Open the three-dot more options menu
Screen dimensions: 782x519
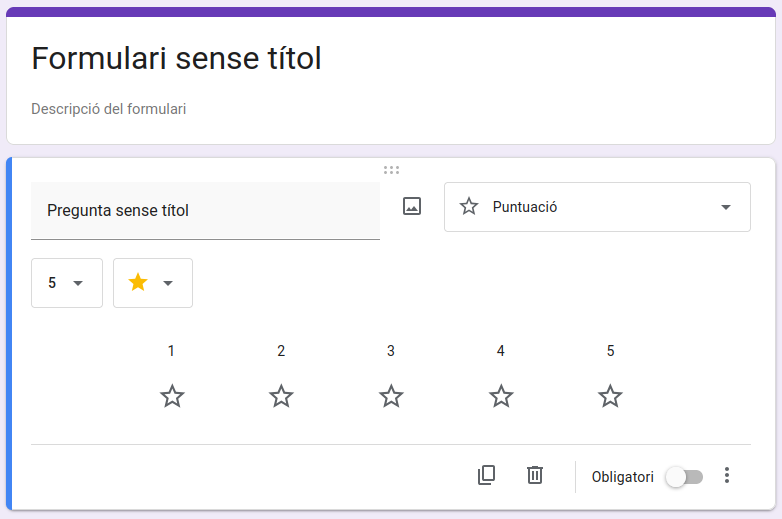pos(727,476)
